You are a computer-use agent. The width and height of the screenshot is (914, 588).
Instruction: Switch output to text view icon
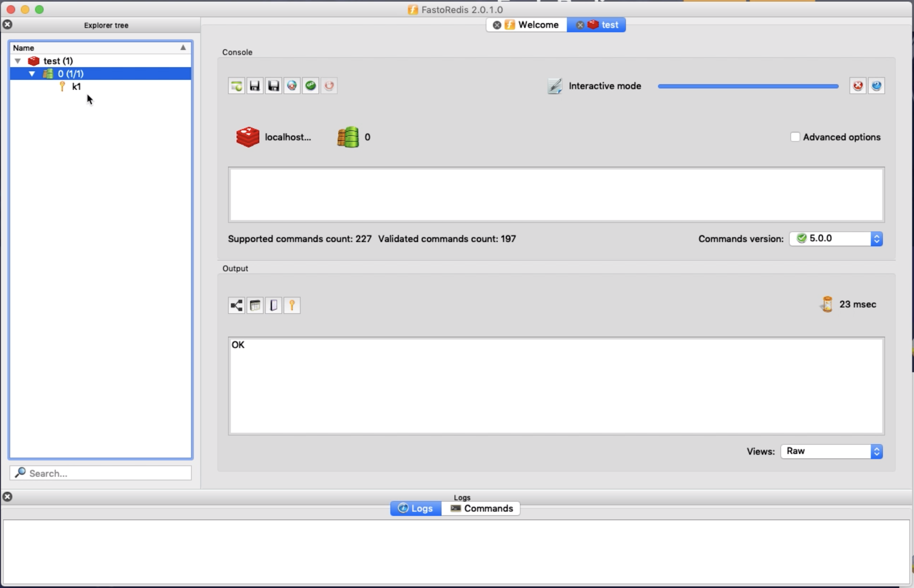[x=273, y=305]
